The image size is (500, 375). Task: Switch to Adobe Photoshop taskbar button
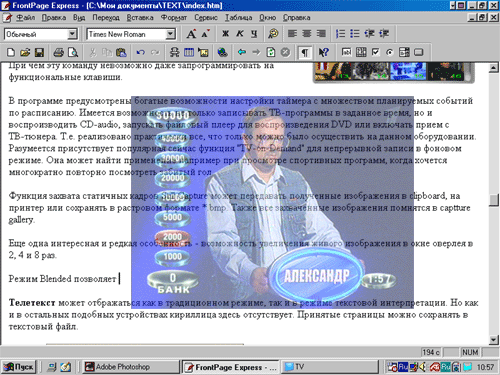click(131, 367)
